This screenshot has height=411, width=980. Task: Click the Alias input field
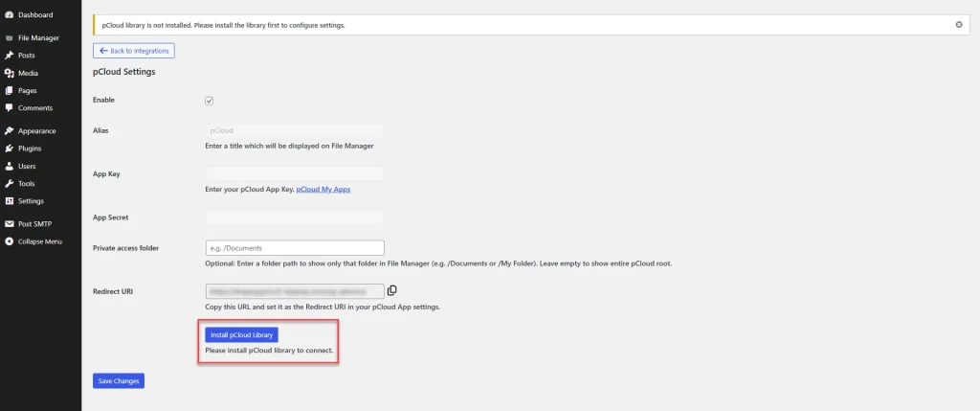295,130
